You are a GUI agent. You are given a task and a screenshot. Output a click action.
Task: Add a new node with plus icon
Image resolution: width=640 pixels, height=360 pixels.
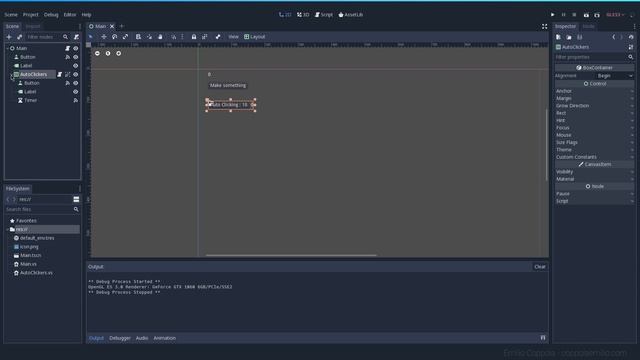coord(9,37)
